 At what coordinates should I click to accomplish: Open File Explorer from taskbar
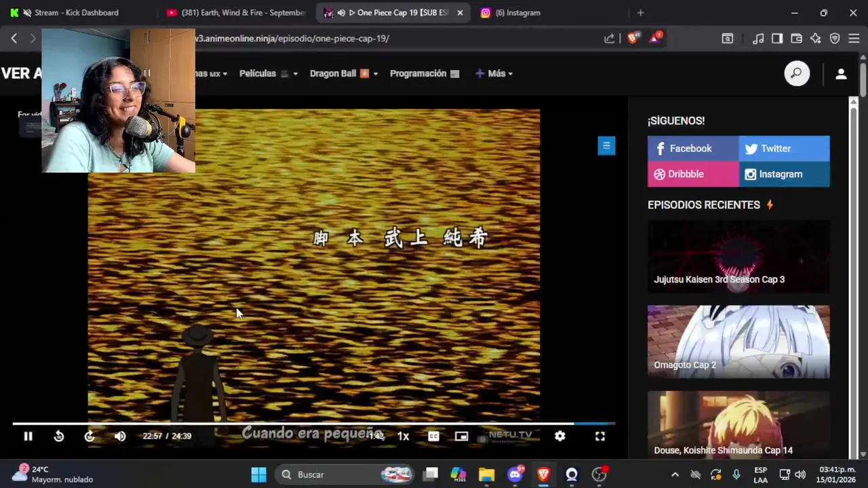[486, 474]
